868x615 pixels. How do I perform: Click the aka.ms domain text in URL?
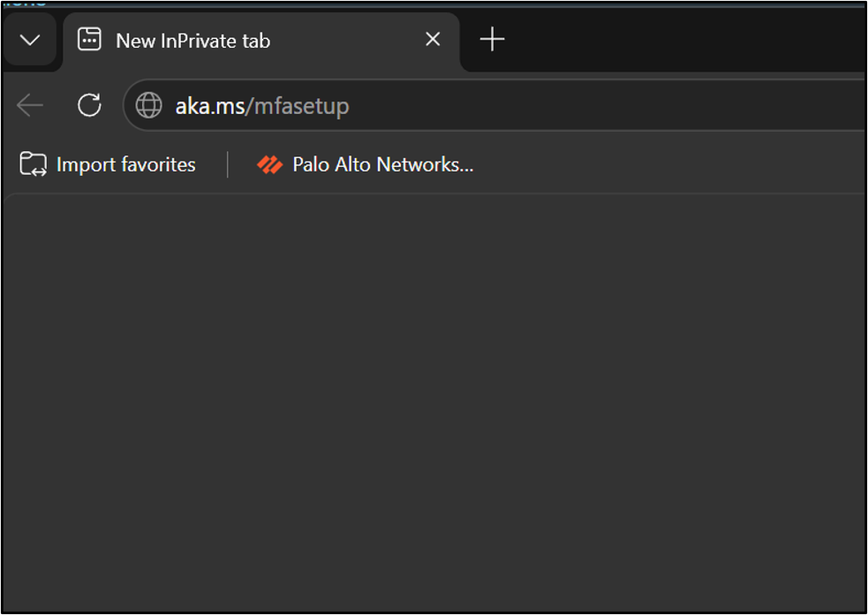[x=210, y=105]
